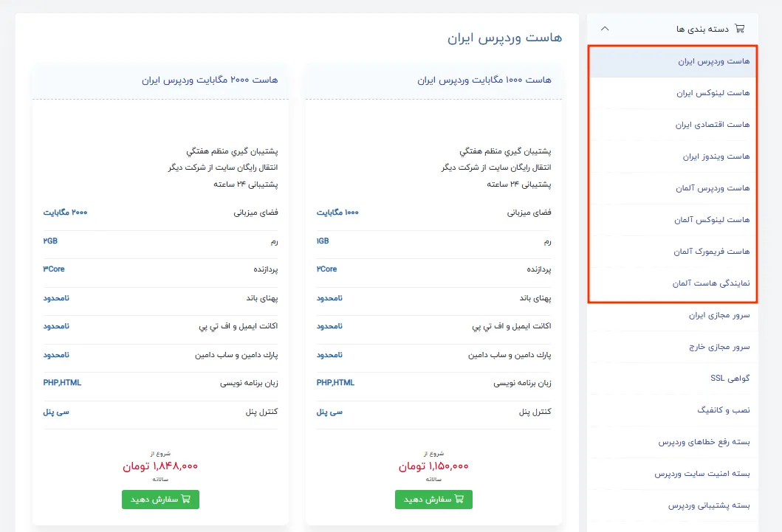Open هاست لینوکس ایران category

click(x=673, y=93)
